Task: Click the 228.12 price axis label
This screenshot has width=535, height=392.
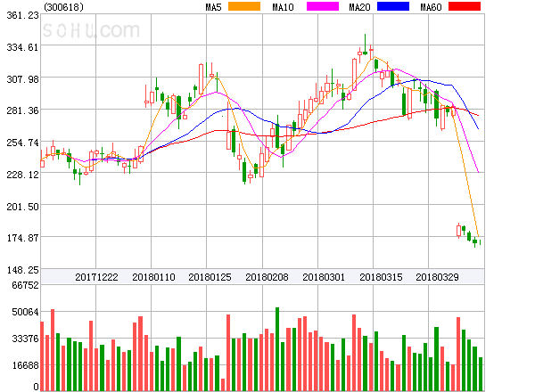Action: pos(22,175)
